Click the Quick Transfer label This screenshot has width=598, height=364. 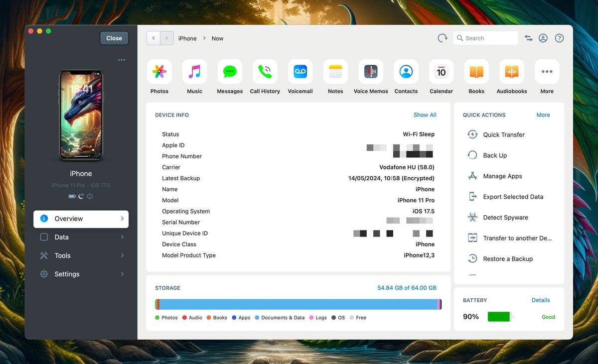click(504, 134)
